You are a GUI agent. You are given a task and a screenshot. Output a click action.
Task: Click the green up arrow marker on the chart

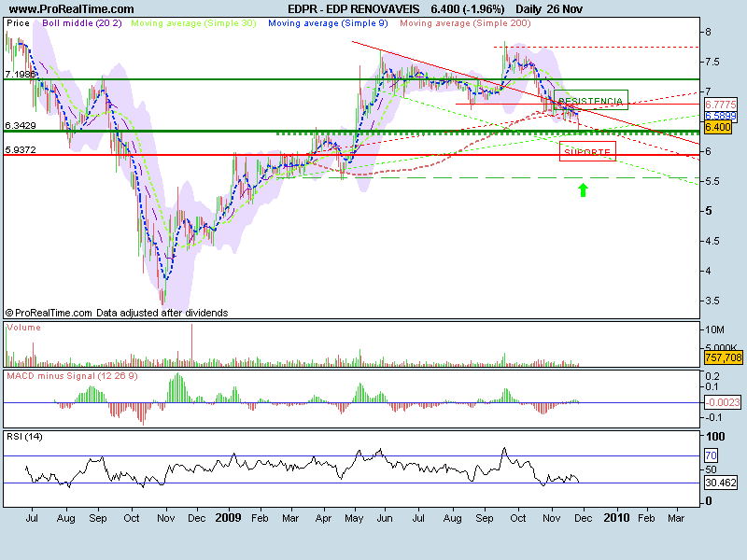coord(583,190)
